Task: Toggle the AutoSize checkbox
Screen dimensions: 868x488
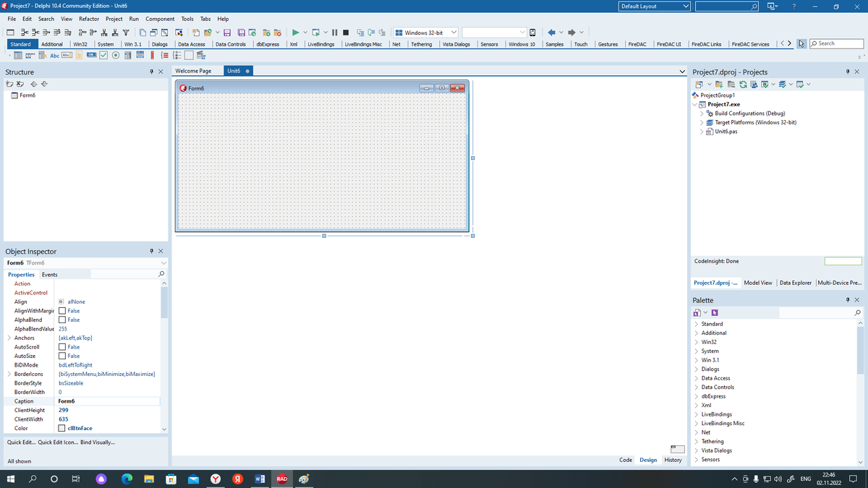Action: tap(62, 356)
